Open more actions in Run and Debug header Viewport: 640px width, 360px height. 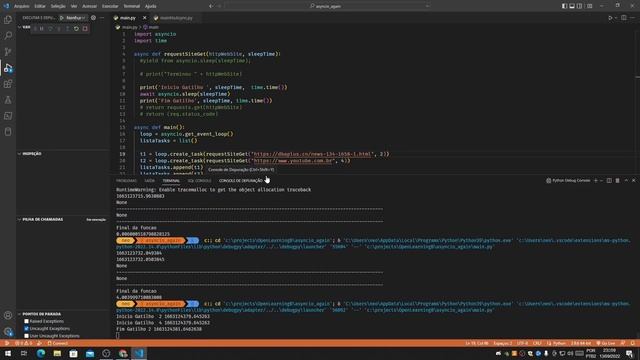pyautogui.click(x=102, y=18)
